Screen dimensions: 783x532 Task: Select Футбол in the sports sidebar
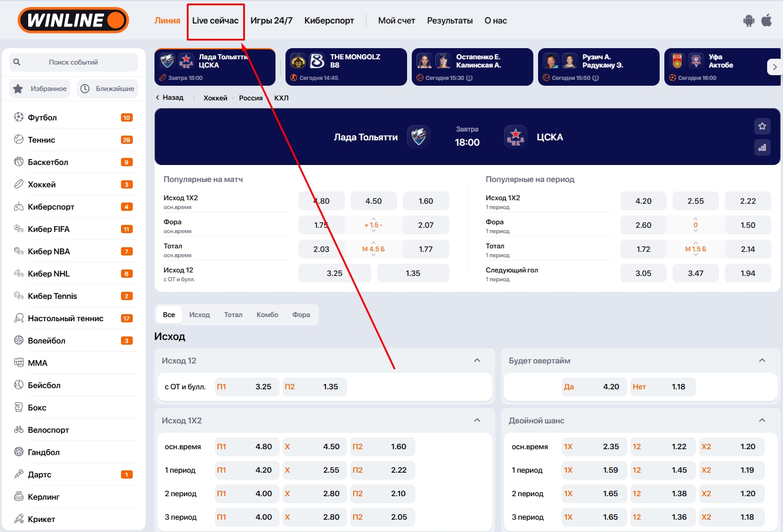42,117
